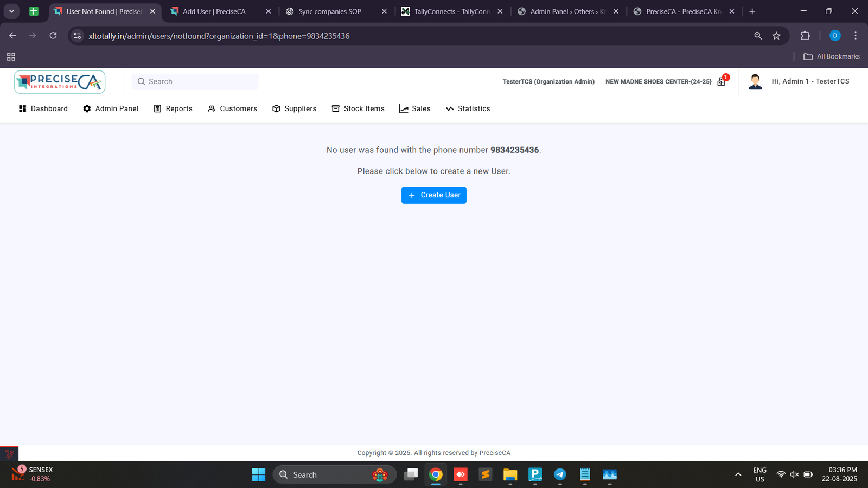Screen dimensions: 868x488
Task: Expand the Chrome tab search dropdown
Action: [x=11, y=11]
